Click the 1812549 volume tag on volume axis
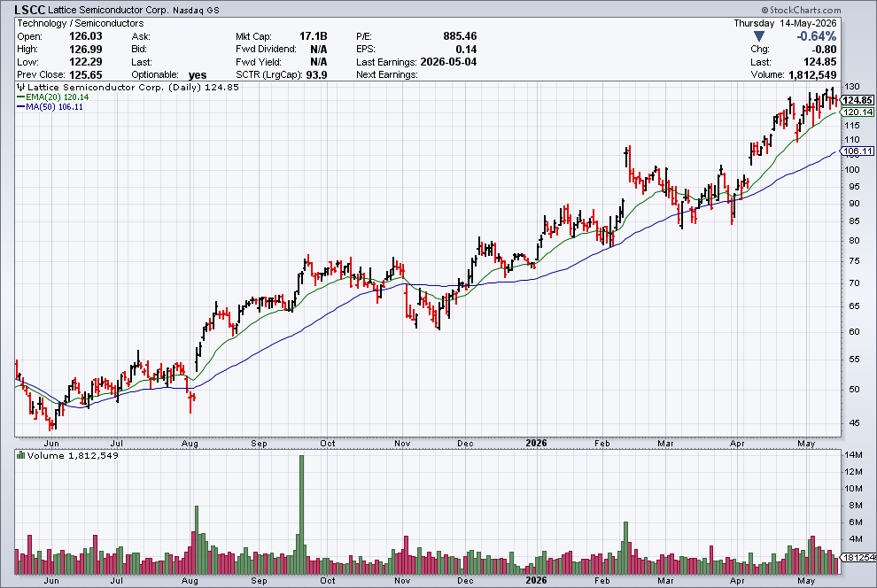The height and width of the screenshot is (588, 877). coord(858,557)
